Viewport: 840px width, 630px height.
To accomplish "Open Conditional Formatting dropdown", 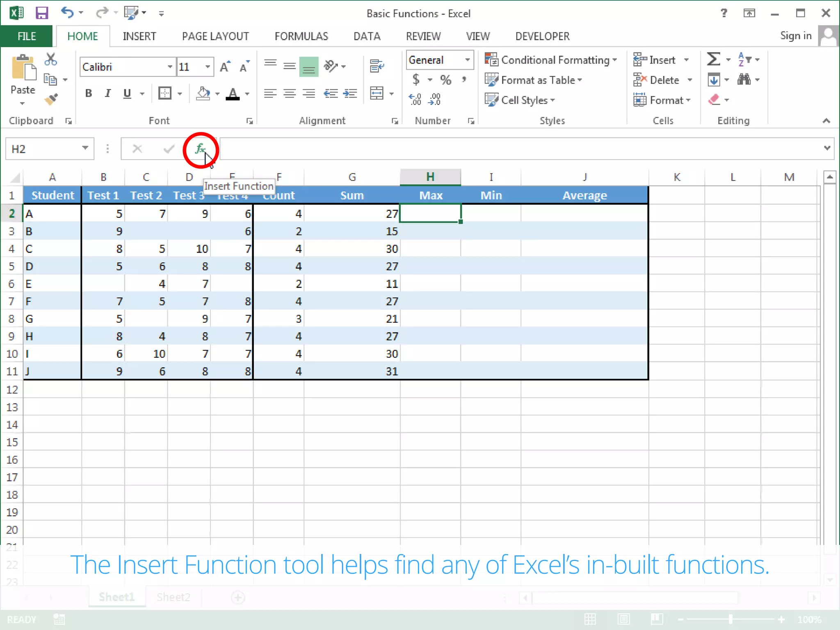I will [551, 60].
